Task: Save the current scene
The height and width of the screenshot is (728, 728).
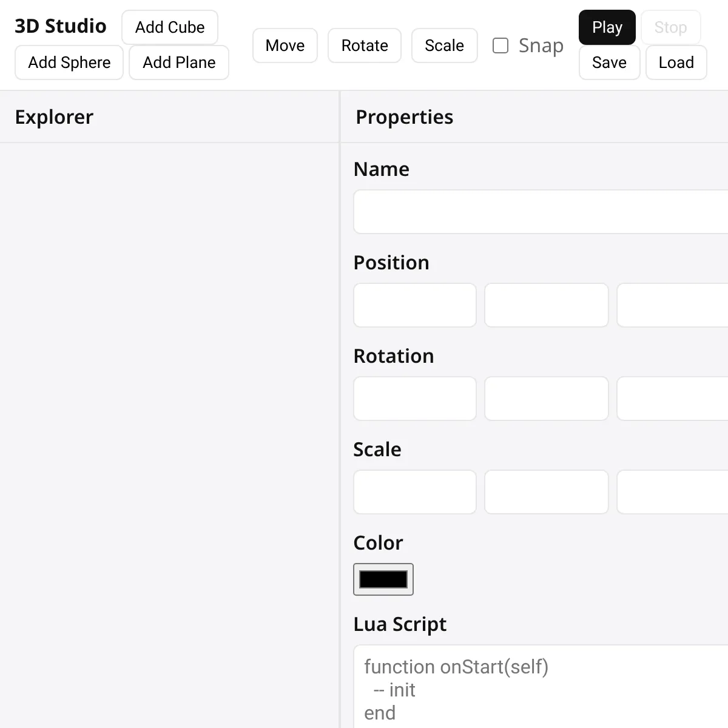Action: pyautogui.click(x=610, y=62)
